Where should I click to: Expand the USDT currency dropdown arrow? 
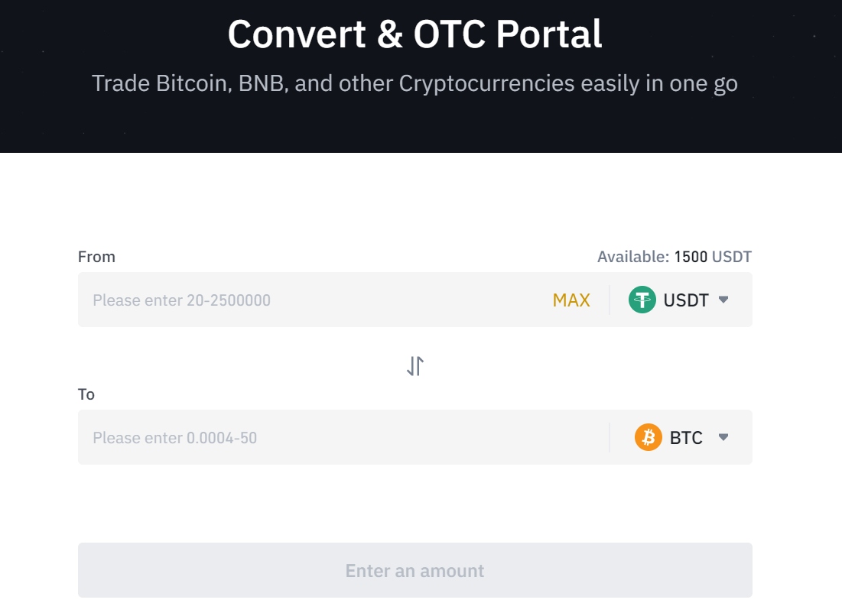point(723,300)
